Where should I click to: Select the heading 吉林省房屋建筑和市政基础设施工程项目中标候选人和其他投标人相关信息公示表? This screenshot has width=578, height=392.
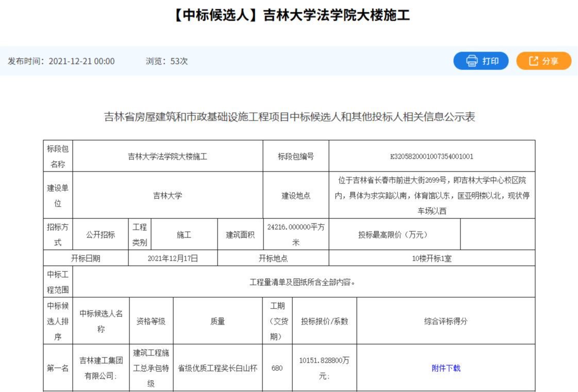click(x=289, y=117)
